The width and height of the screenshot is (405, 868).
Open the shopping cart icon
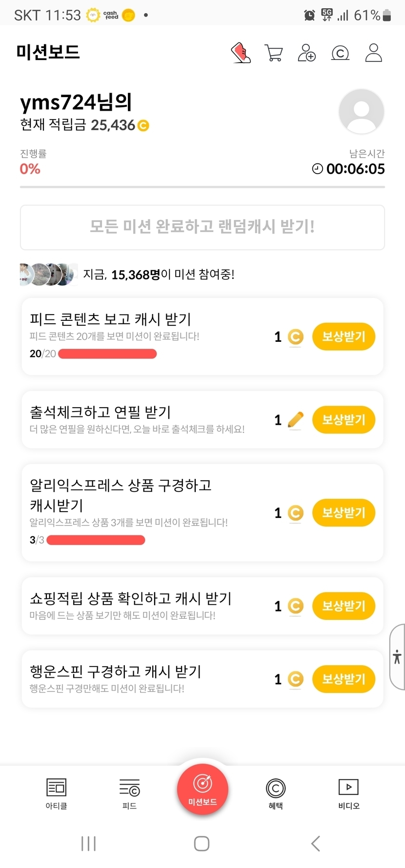point(274,53)
